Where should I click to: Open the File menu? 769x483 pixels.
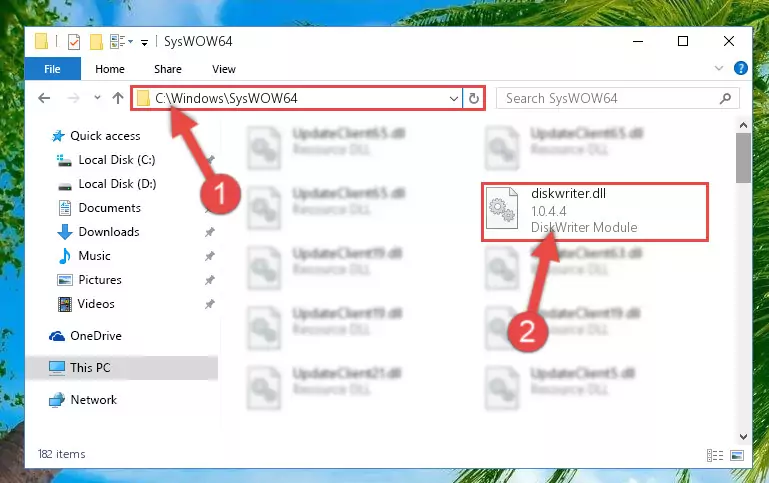[52, 69]
